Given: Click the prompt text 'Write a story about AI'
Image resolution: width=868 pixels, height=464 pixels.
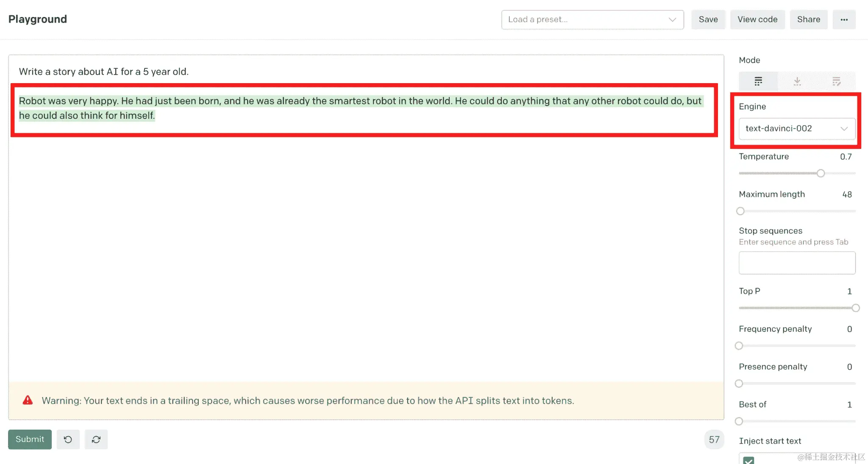Looking at the screenshot, I should point(69,72).
